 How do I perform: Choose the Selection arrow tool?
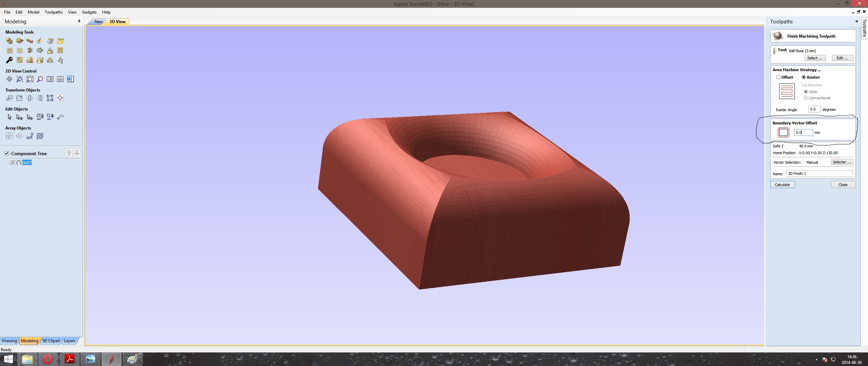point(9,117)
